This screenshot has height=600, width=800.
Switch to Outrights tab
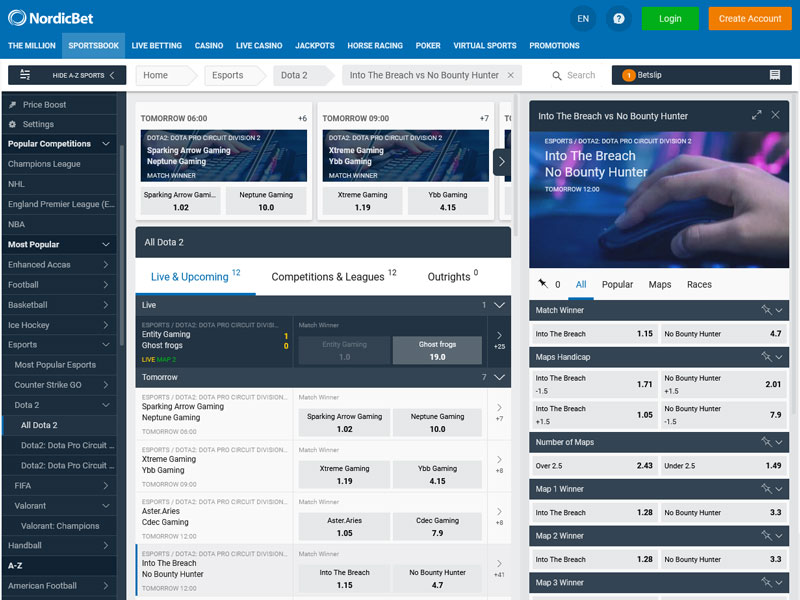pyautogui.click(x=453, y=277)
